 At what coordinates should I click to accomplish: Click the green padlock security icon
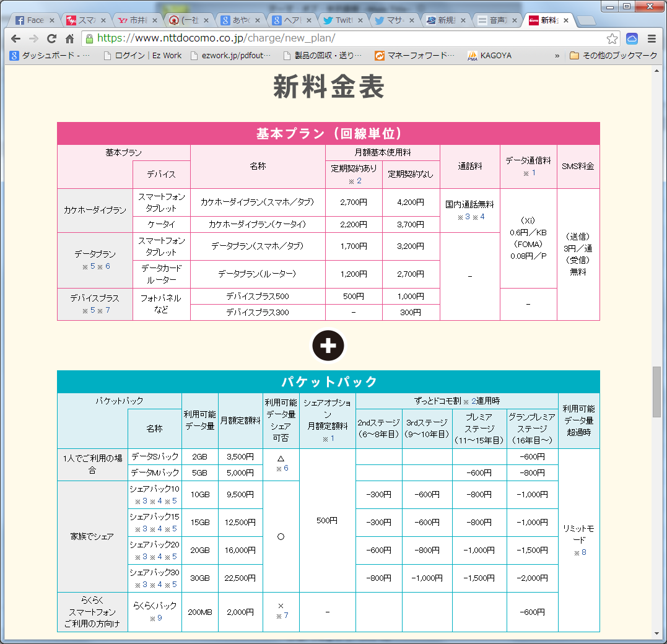(x=90, y=38)
